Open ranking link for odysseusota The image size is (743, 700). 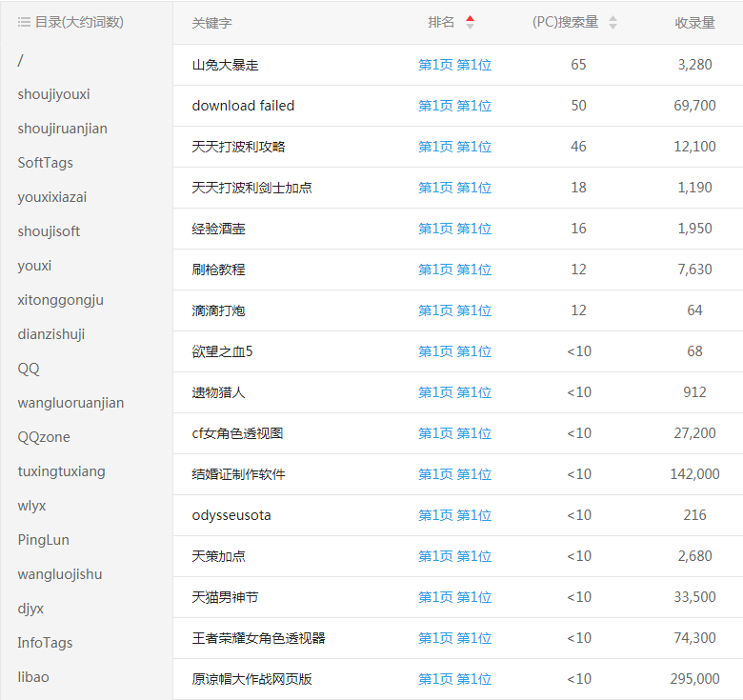454,515
